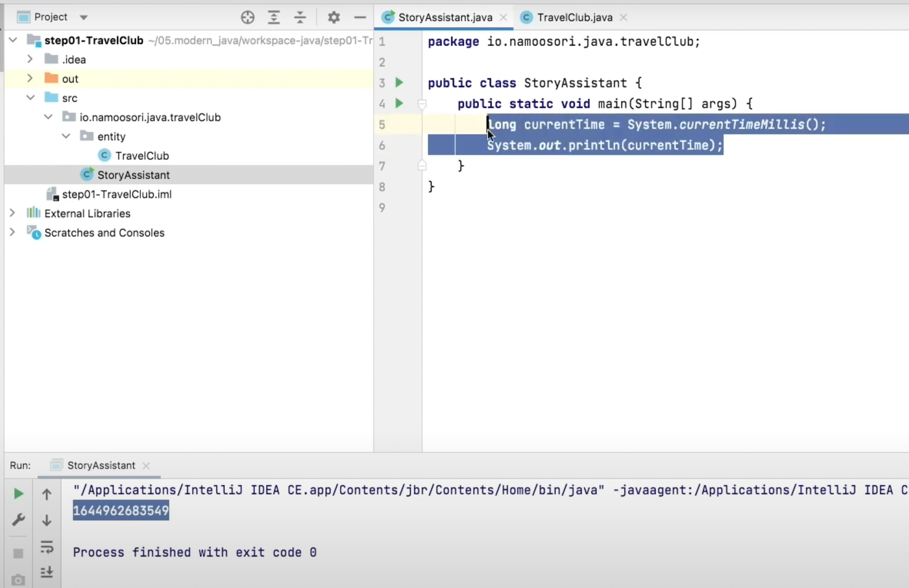Image resolution: width=909 pixels, height=588 pixels.
Task: Expand the .idea folder
Action: [x=30, y=59]
